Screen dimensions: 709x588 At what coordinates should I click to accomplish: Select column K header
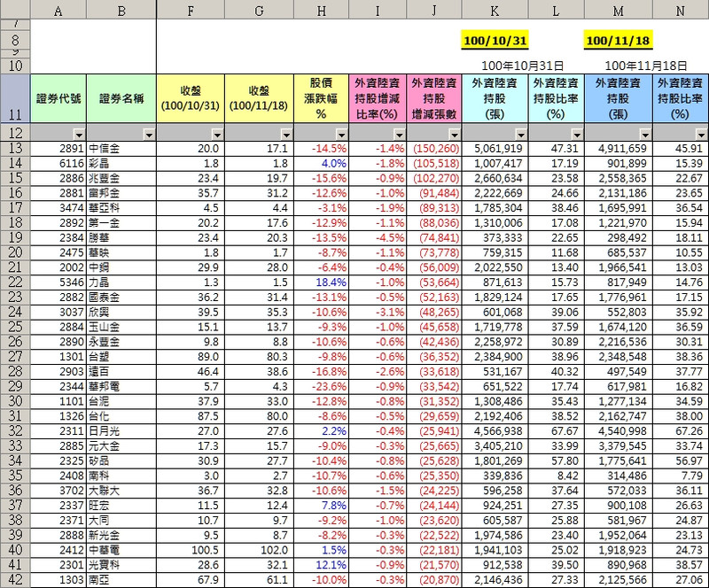(495, 10)
